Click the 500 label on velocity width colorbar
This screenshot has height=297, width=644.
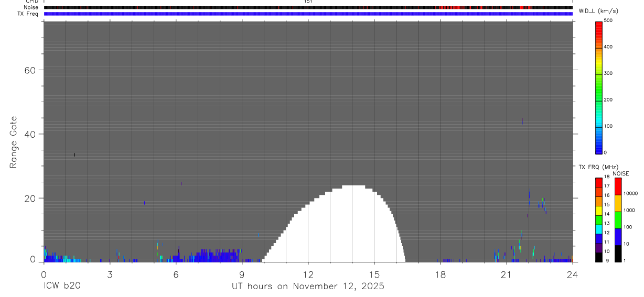click(x=608, y=20)
